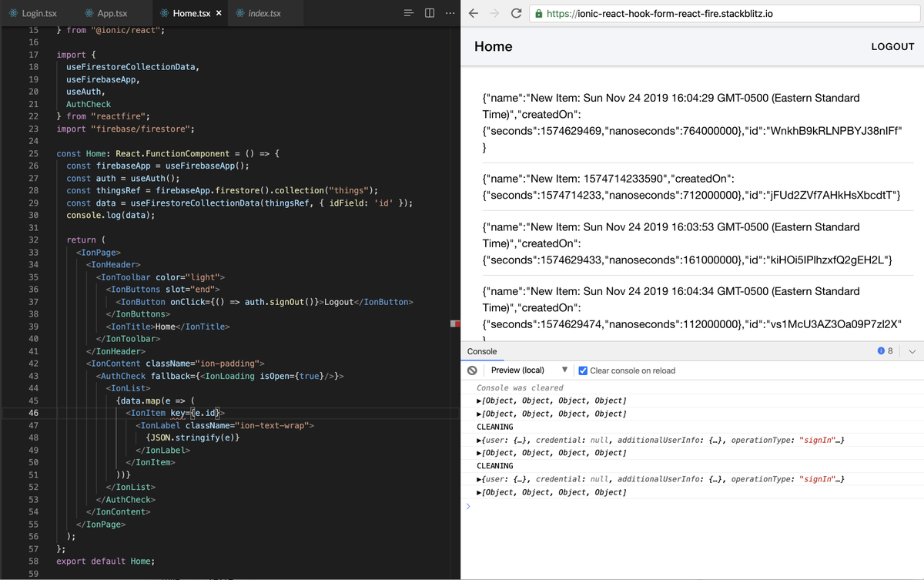924x580 pixels.
Task: Click 'export default Home;' on line 58
Action: 105,561
